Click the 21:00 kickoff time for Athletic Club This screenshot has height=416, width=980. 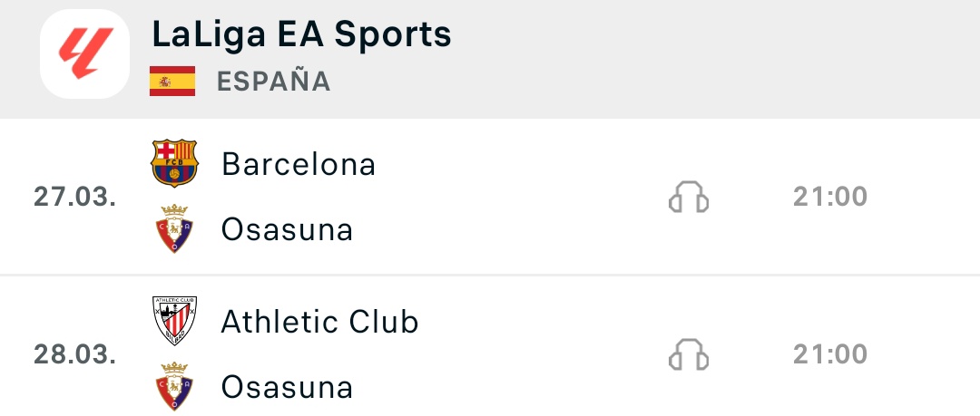pos(830,354)
